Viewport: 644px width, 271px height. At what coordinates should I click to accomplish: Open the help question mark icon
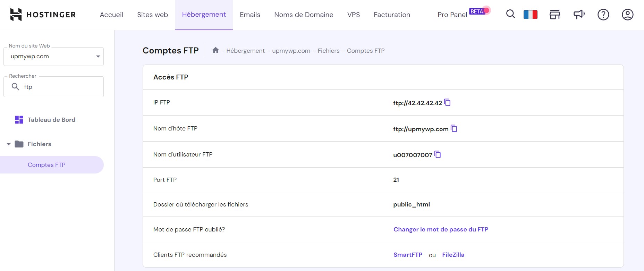603,15
